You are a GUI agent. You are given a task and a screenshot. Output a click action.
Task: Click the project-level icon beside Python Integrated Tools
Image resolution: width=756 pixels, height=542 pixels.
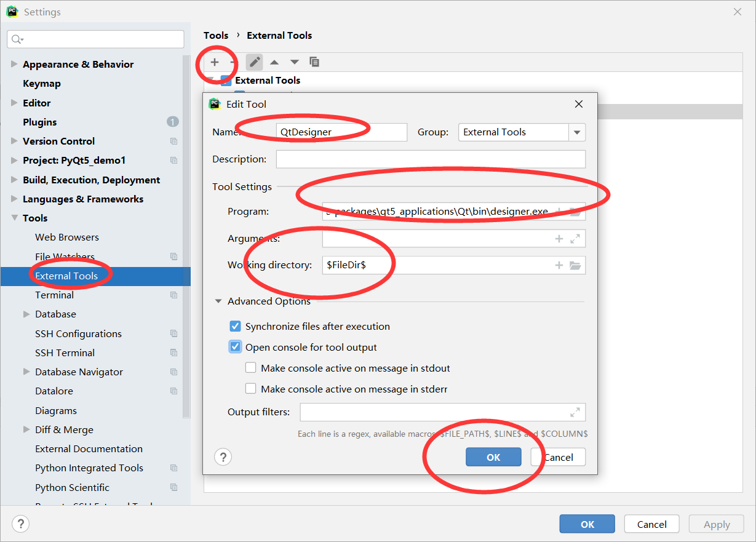(x=174, y=468)
